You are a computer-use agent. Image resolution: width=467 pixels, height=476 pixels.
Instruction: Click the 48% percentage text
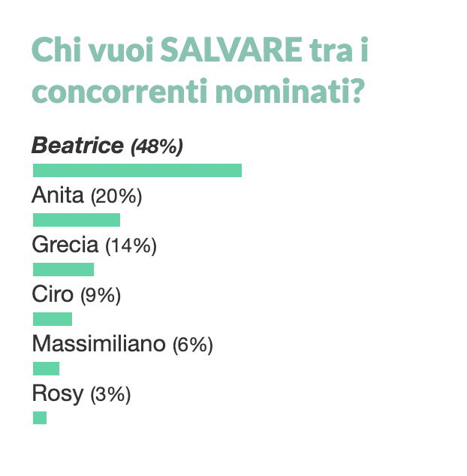157,147
